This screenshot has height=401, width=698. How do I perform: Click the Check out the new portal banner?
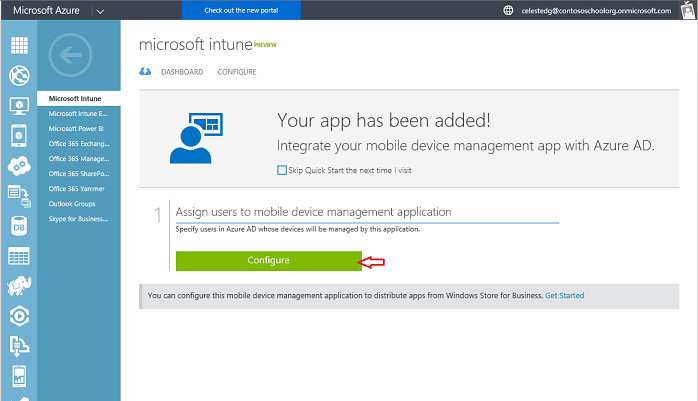click(239, 10)
